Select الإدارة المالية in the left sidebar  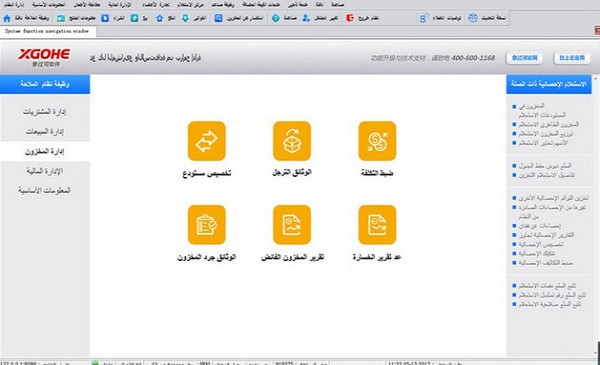pos(45,171)
